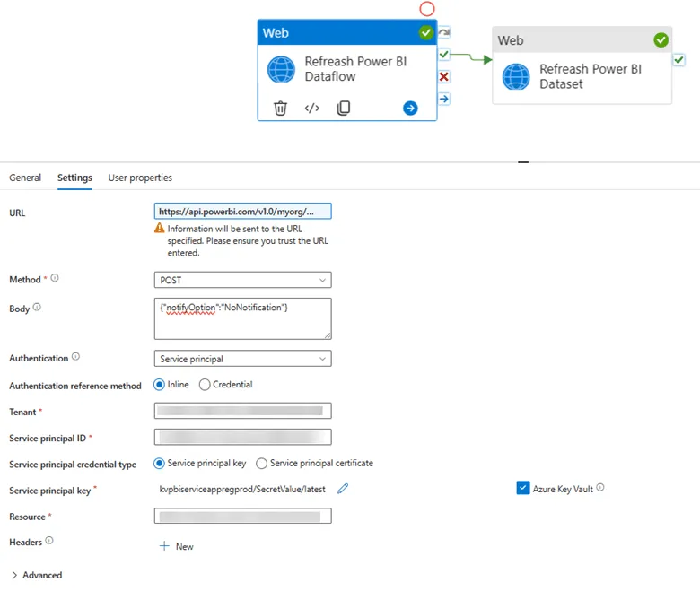Click the Tenant input field
700x591 pixels.
point(242,411)
